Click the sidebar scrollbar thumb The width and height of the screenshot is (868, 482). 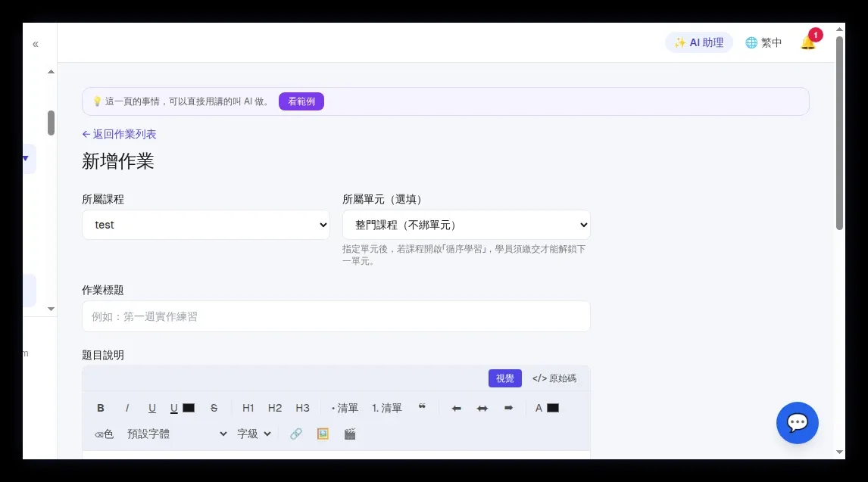(51, 123)
